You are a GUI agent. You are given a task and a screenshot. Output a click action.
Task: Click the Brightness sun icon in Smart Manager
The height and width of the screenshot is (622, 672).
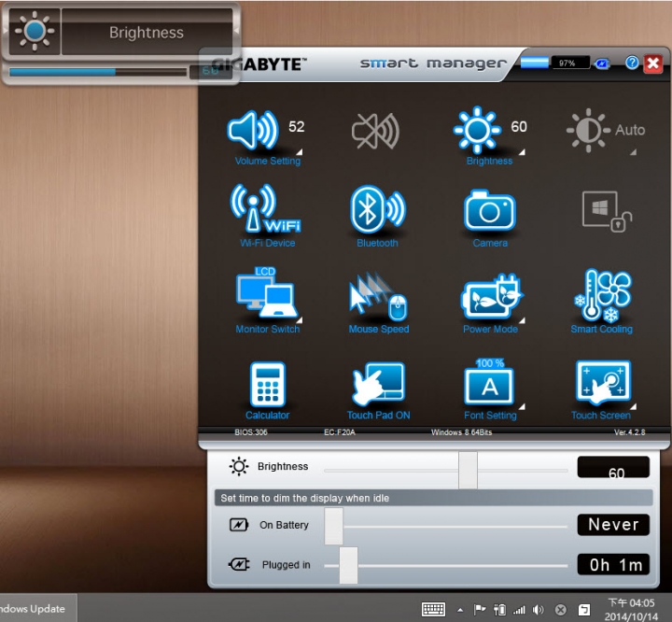(x=477, y=130)
